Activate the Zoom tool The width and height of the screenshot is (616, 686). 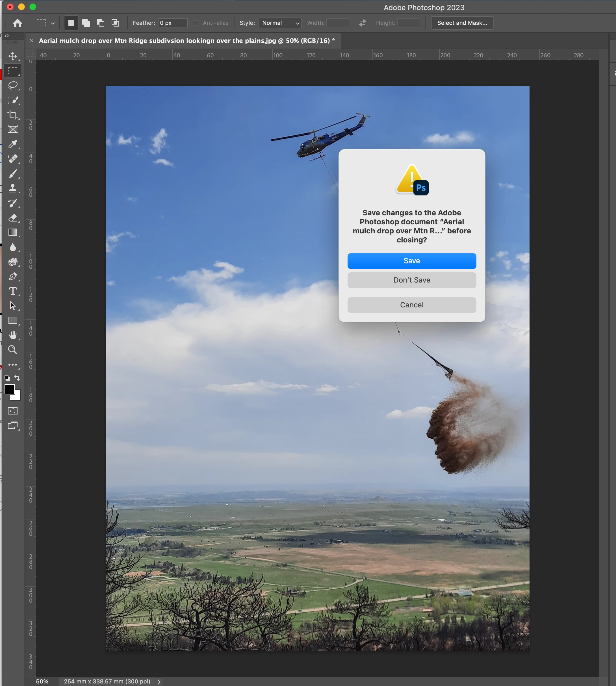[x=13, y=349]
